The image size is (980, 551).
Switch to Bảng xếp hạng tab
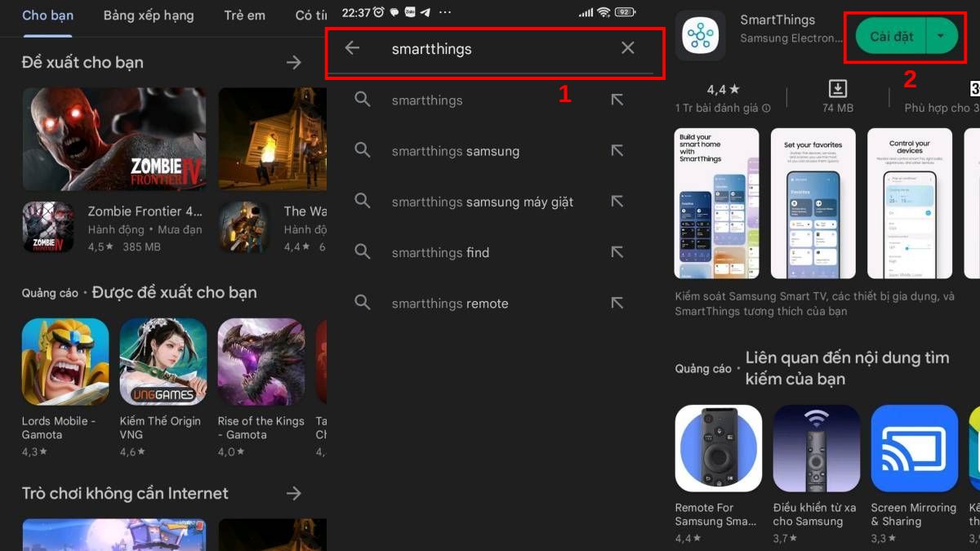point(149,16)
